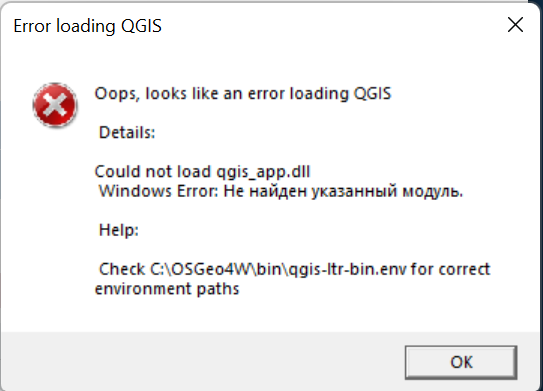Close the Error loading QGIS dialog
The width and height of the screenshot is (543, 391).
pyautogui.click(x=515, y=25)
